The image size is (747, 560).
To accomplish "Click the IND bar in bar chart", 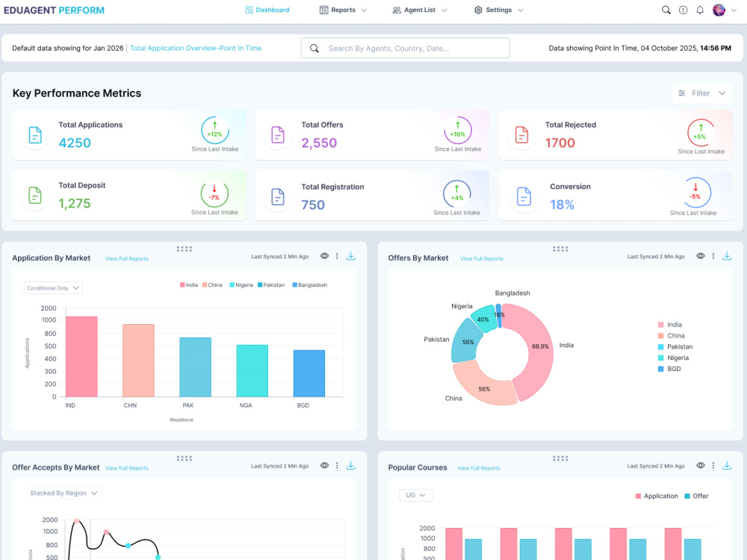I will (81, 357).
